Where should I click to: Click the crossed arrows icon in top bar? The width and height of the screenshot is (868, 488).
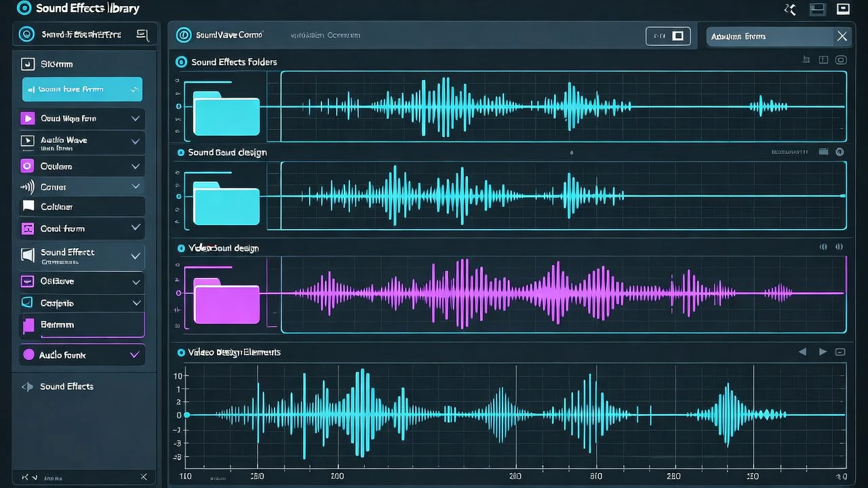point(790,9)
